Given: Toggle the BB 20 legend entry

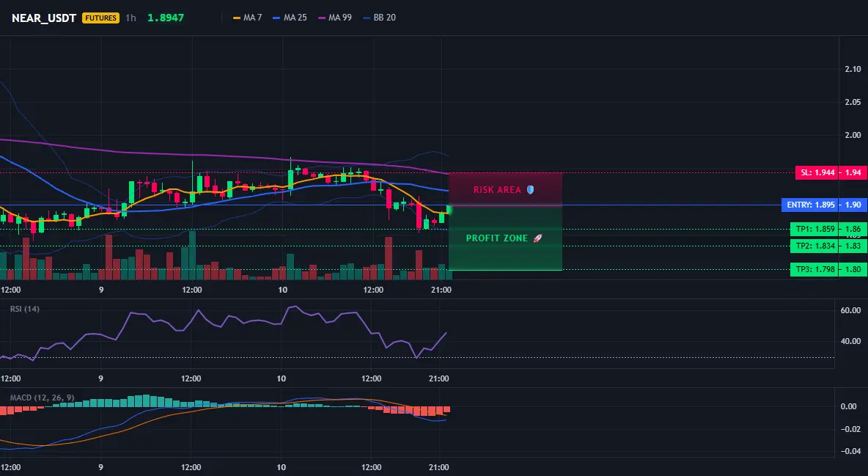Looking at the screenshot, I should pos(379,18).
